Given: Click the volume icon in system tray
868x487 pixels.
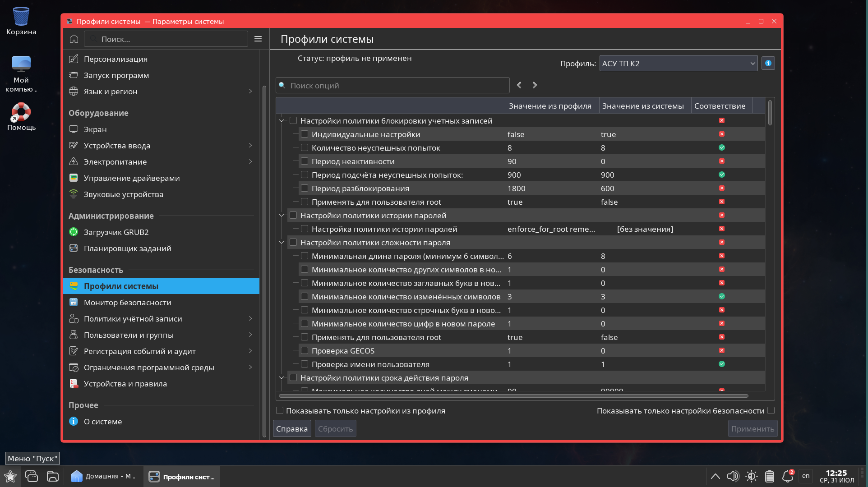Looking at the screenshot, I should (733, 476).
